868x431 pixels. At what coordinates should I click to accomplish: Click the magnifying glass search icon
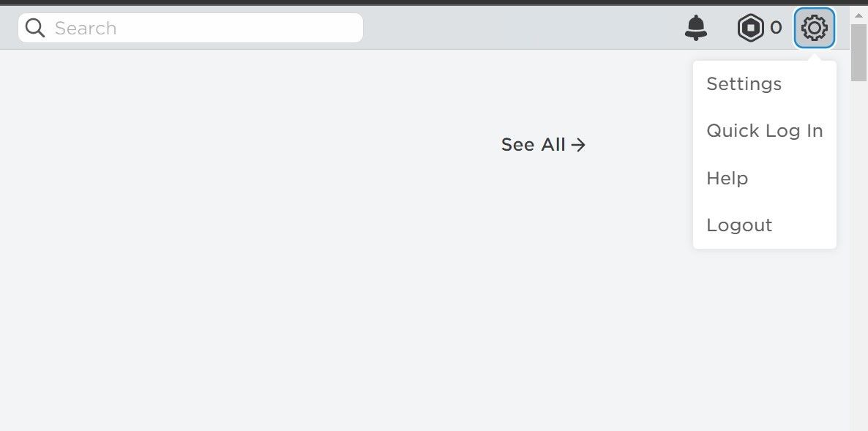click(35, 28)
